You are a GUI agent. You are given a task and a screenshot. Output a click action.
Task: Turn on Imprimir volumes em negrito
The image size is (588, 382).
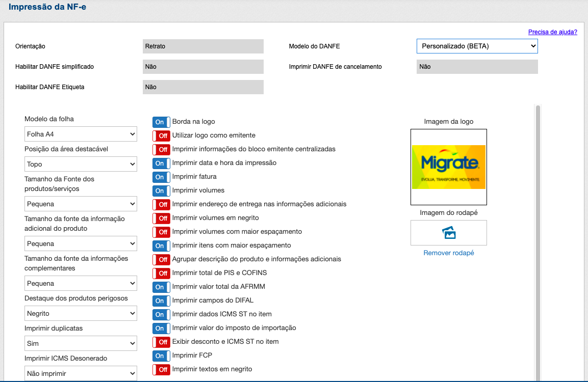click(x=161, y=219)
